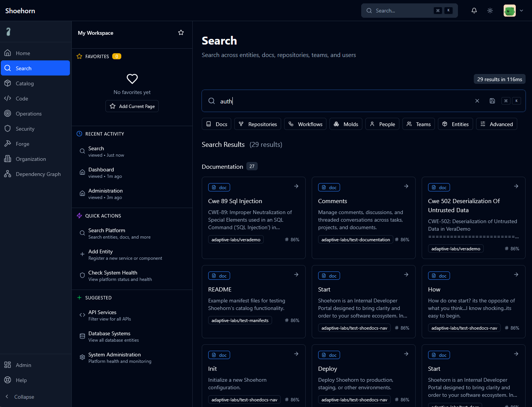Click the adaptive-labs/test-manifests repository tag
The image size is (532, 407).
coord(240,321)
